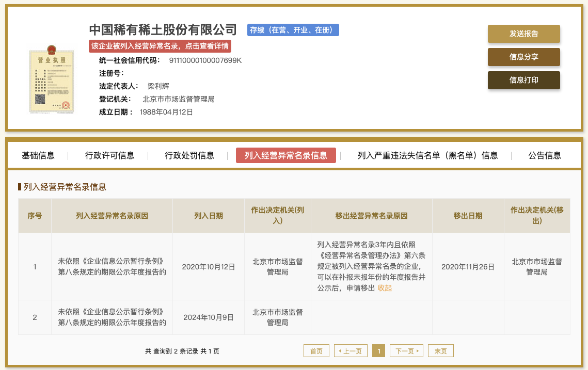
Task: Open the business license thumbnail image
Action: [x=52, y=79]
